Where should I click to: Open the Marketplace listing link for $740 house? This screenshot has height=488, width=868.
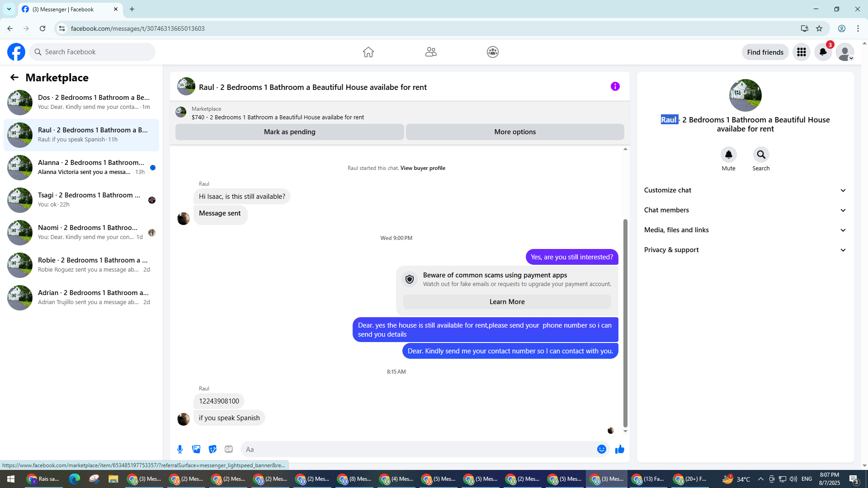278,117
